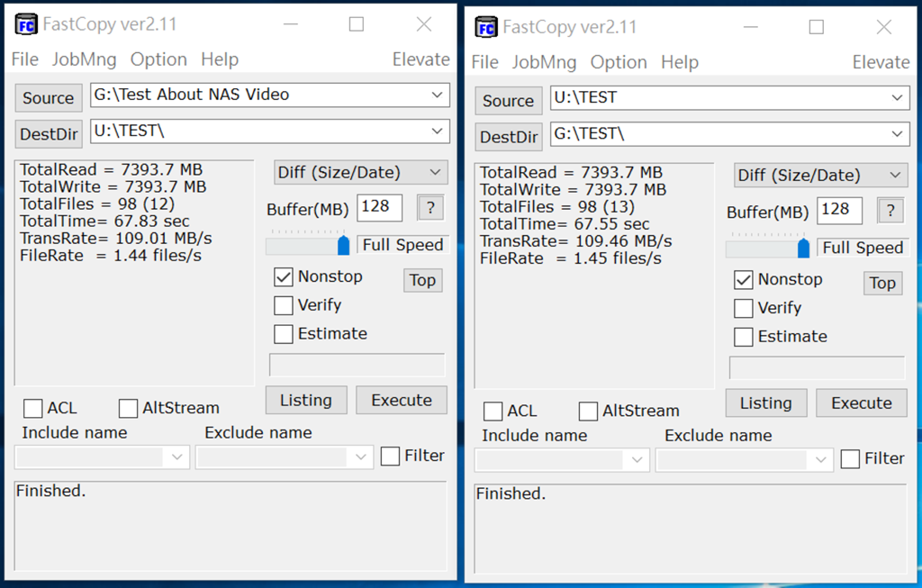Click the DestDir button in right window
Image resolution: width=922 pixels, height=588 pixels.
pos(508,138)
